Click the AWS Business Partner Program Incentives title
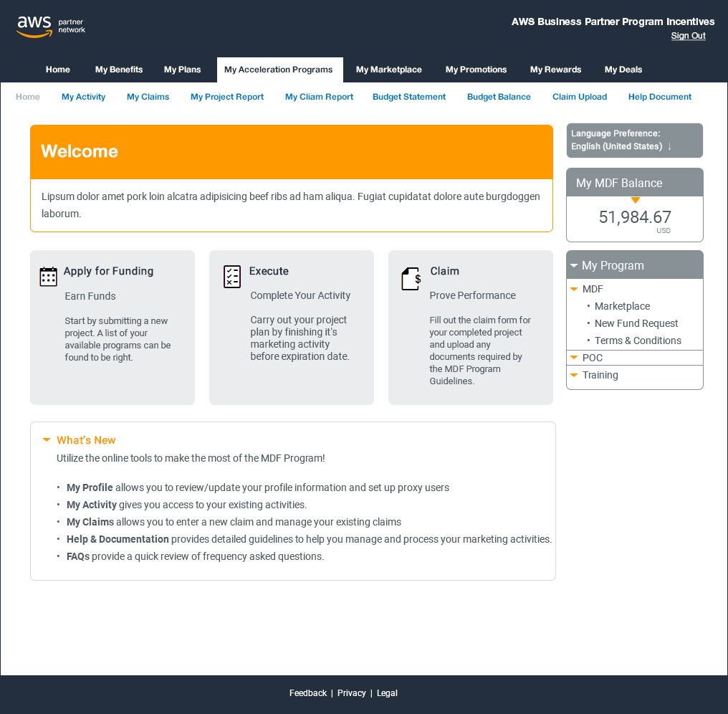The width and height of the screenshot is (728, 714). point(613,22)
